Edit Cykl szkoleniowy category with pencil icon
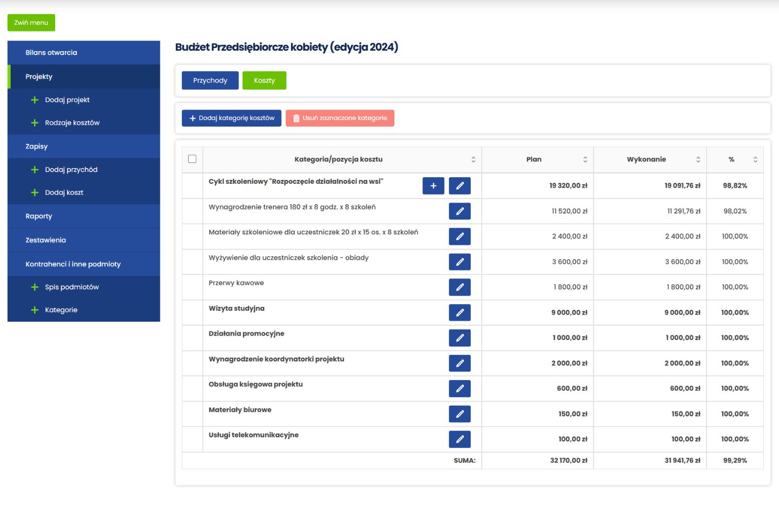 coord(460,186)
